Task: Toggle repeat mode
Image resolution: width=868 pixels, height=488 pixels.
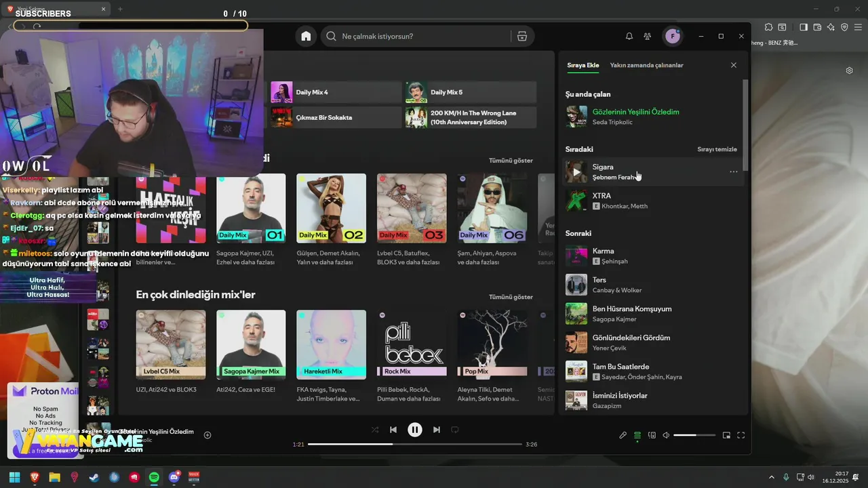Action: [455, 430]
